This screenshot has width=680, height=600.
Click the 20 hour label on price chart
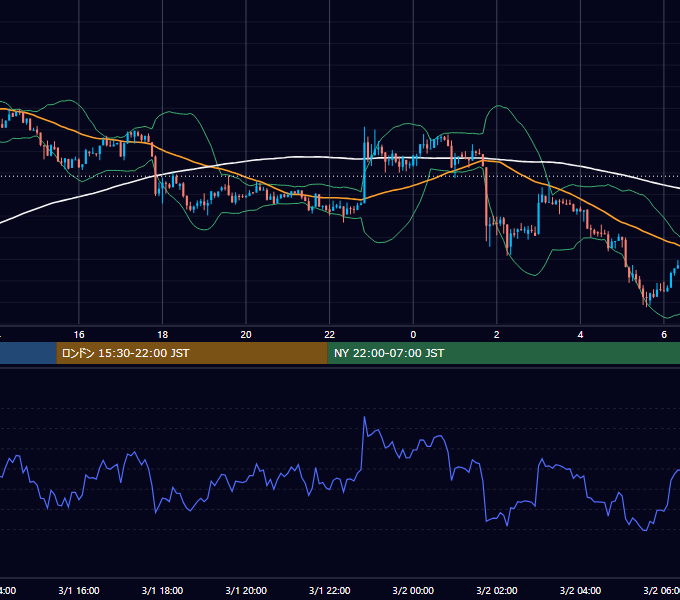pos(246,335)
